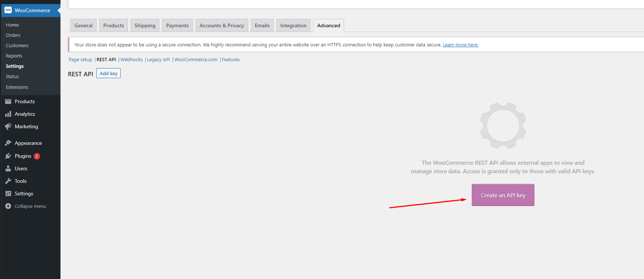Open the Features subsection link

tap(231, 59)
